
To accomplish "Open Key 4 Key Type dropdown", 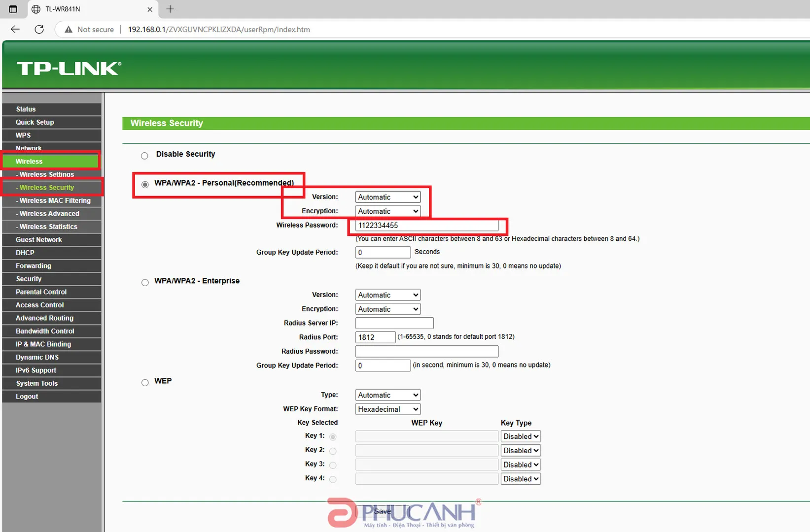I will pyautogui.click(x=521, y=479).
